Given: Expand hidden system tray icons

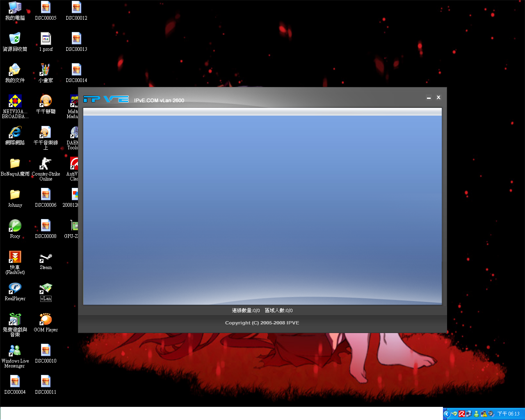Looking at the screenshot, I should click(x=447, y=414).
